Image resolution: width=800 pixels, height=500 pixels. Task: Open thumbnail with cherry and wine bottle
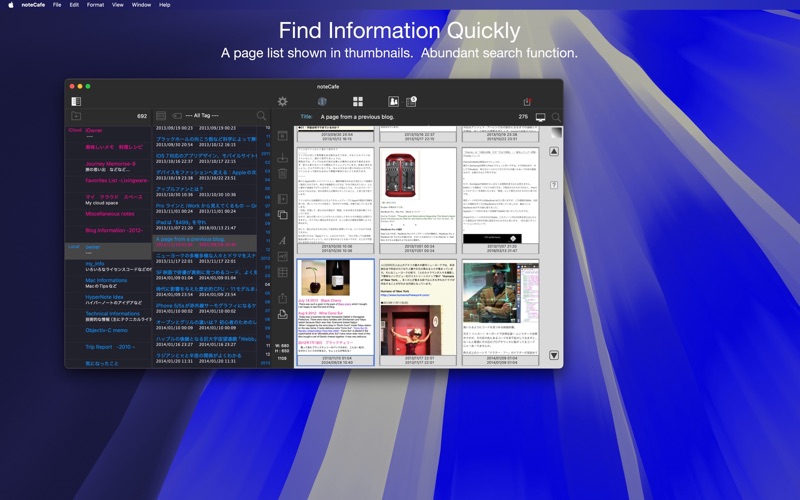pos(335,312)
